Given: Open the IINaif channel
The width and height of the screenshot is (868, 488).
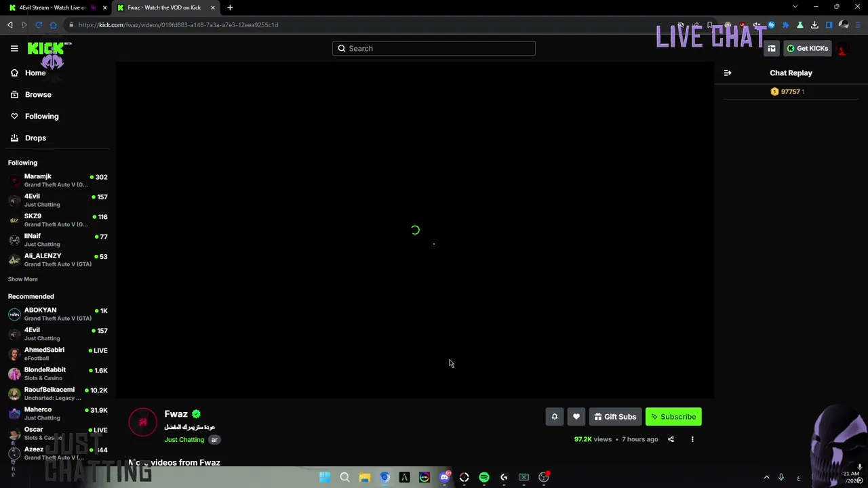Looking at the screenshot, I should 58,240.
